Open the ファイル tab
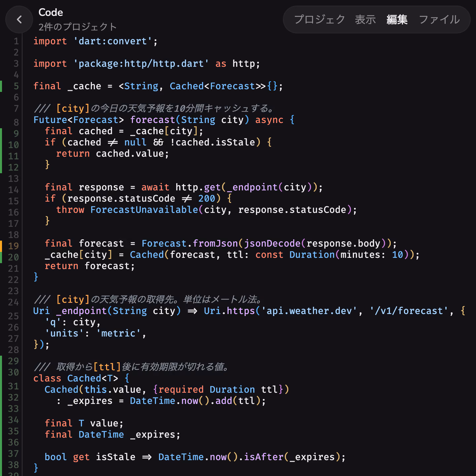This screenshot has height=476, width=476. pos(439,20)
